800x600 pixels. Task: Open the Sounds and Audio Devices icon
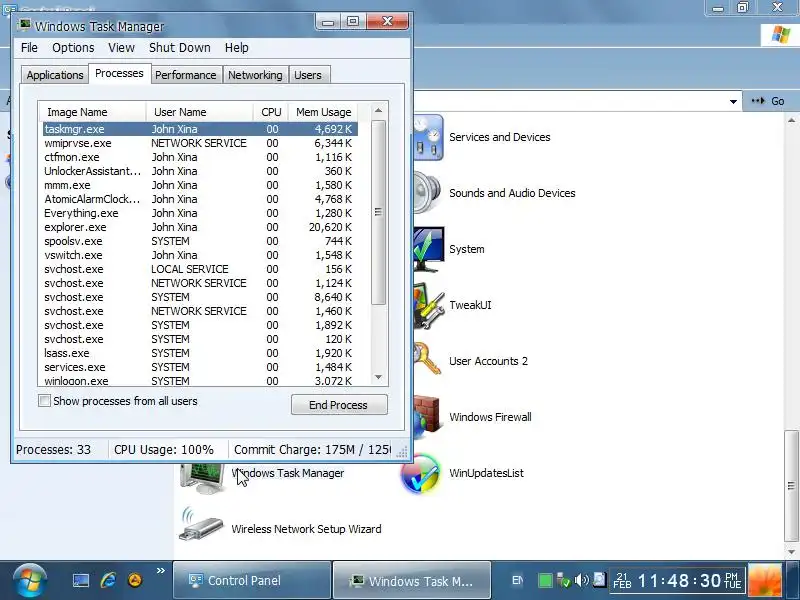coord(428,193)
